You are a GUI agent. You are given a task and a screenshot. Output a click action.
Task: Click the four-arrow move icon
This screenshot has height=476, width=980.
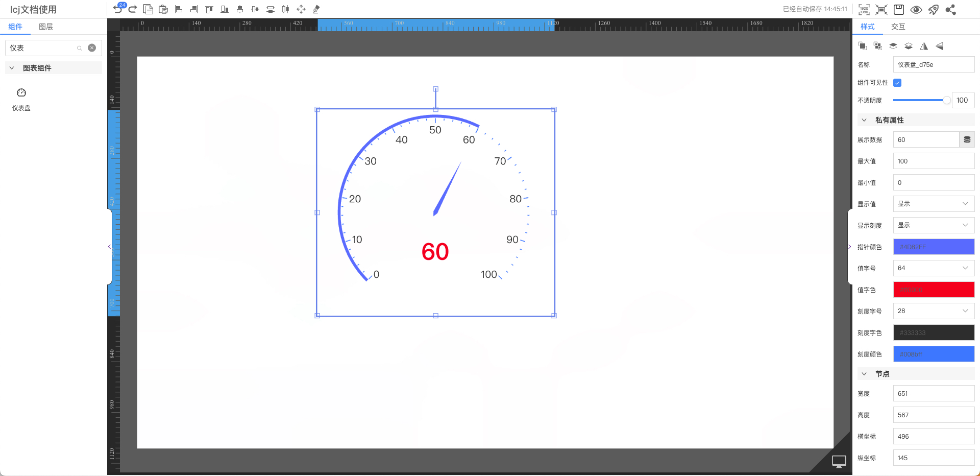(x=301, y=9)
